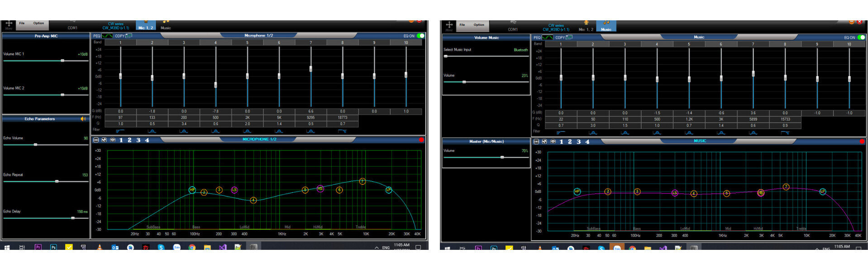This screenshot has height=272, width=868.
Task: Open the Option menu in the right window
Action: coord(479,25)
